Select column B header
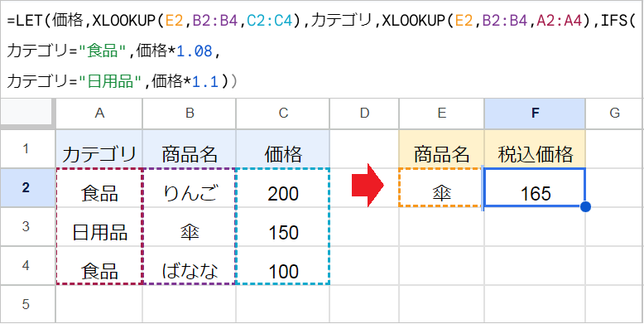644x324 pixels. click(x=190, y=114)
